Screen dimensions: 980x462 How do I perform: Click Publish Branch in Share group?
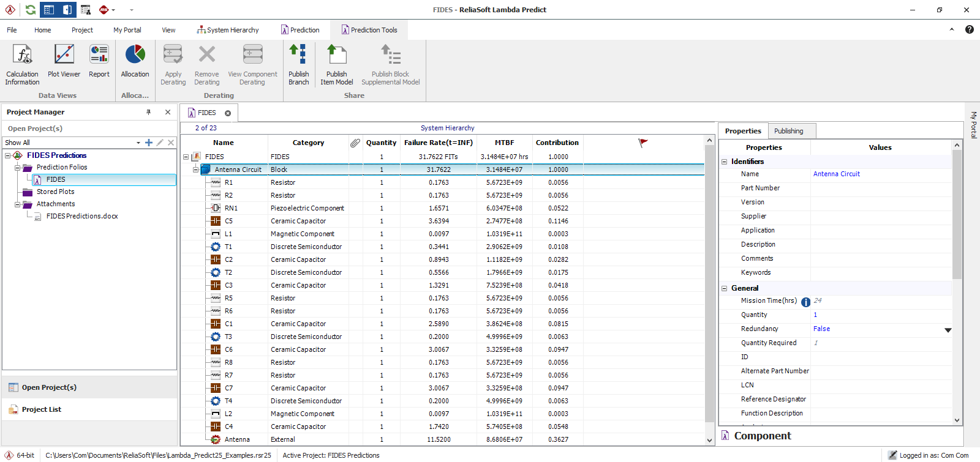click(299, 65)
